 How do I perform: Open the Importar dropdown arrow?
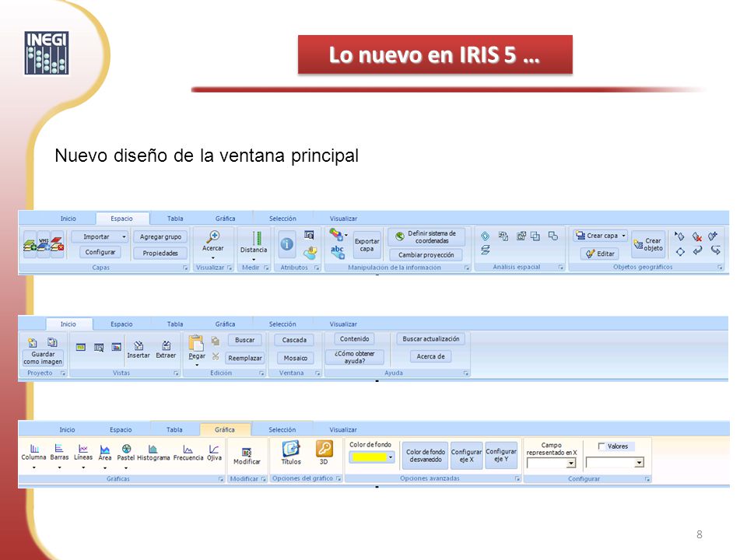(x=124, y=236)
